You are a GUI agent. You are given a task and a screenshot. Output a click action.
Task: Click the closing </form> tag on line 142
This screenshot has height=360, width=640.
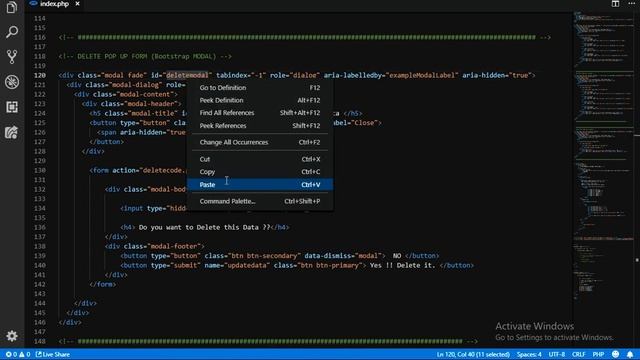[x=103, y=284]
